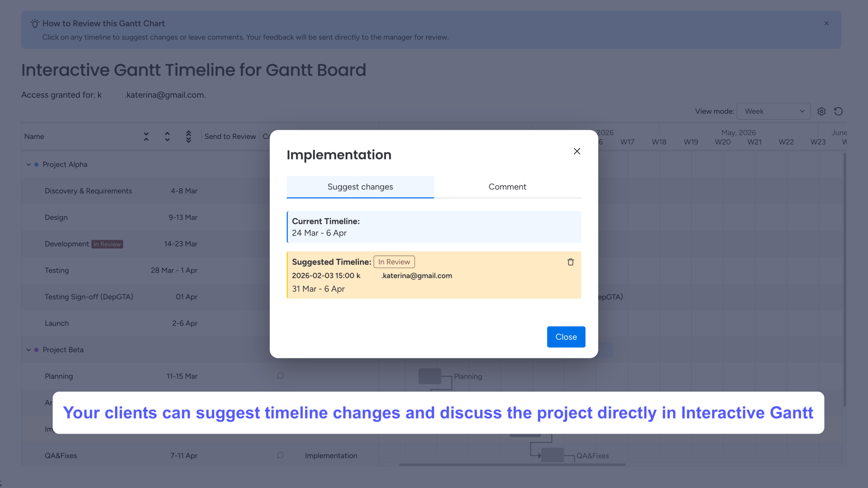
Task: Expand all rows using the expand icon
Action: [x=167, y=136]
